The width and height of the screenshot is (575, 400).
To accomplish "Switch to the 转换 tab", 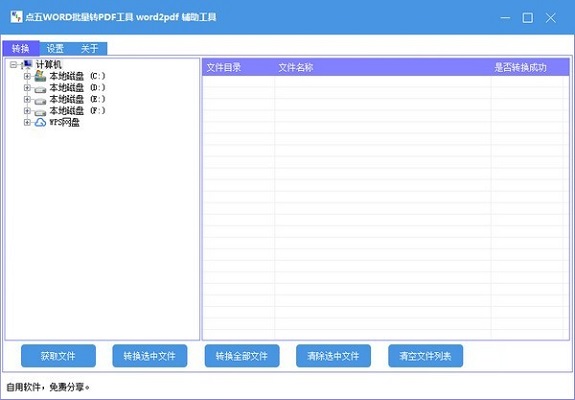I will tap(21, 48).
